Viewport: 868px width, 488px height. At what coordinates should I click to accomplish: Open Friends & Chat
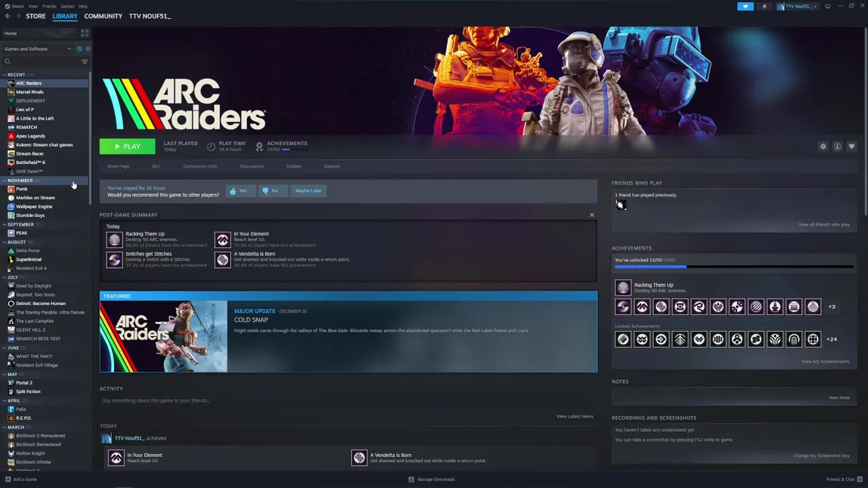pyautogui.click(x=844, y=479)
